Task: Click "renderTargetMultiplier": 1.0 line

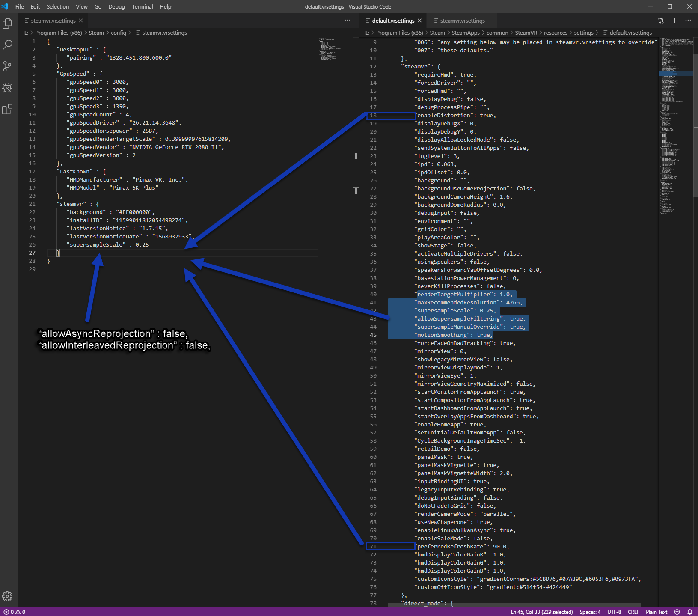Action: (x=463, y=294)
